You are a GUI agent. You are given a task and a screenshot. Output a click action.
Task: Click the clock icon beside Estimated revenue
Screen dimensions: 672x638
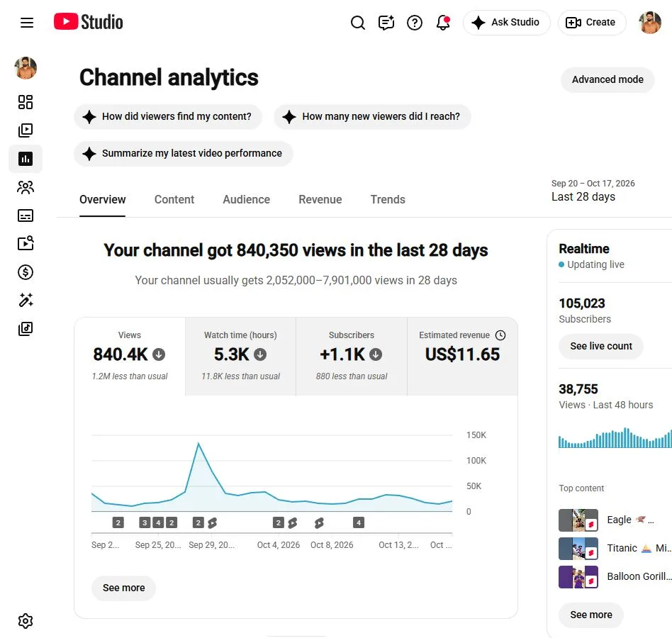coord(500,335)
